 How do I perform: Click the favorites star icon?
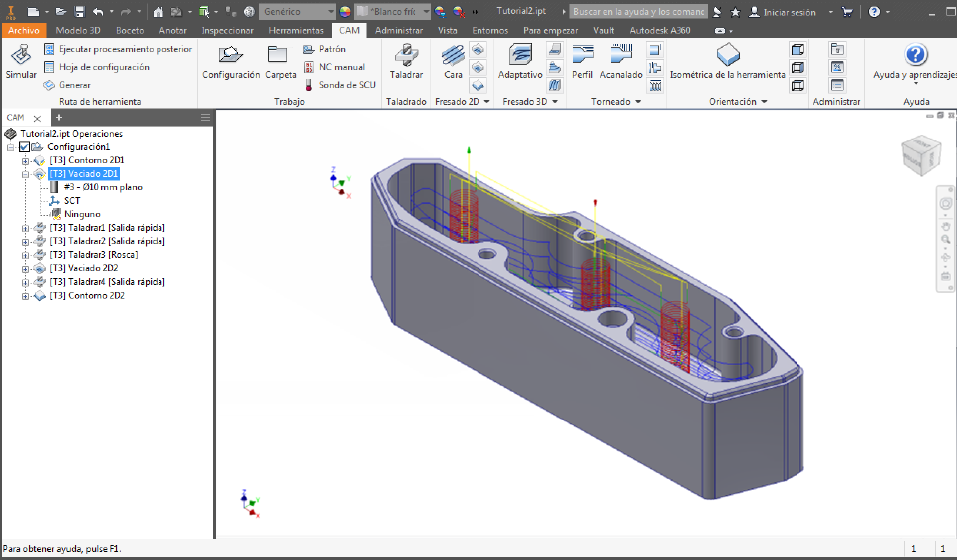tap(736, 12)
